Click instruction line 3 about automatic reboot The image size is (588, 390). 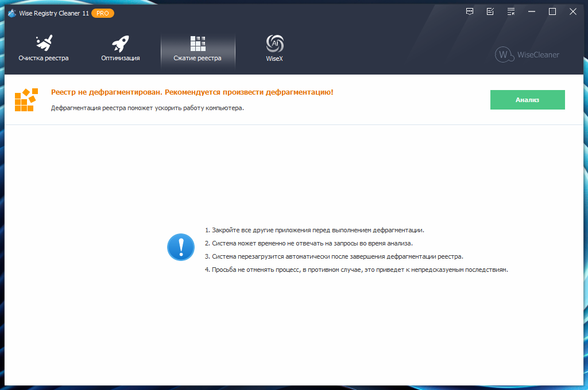tap(334, 256)
